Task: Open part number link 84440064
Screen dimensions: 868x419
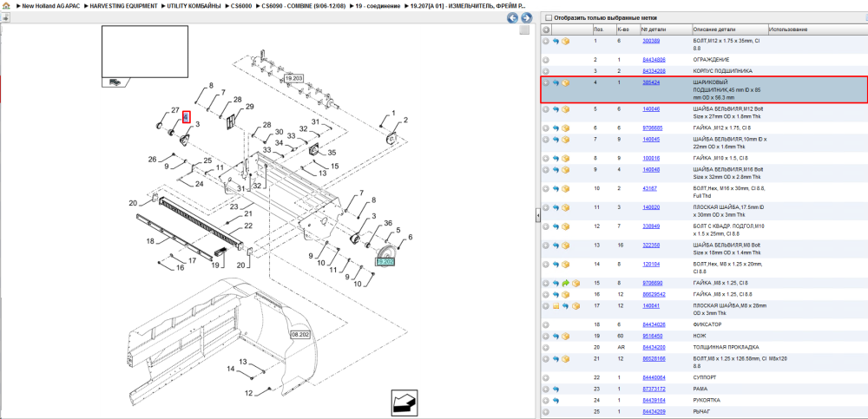Action: [x=654, y=377]
